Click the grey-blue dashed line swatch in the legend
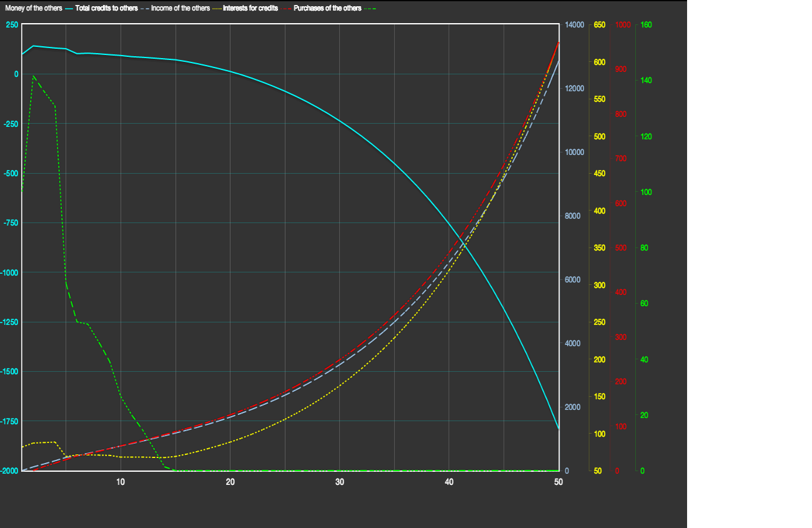The image size is (812, 528). pos(144,9)
